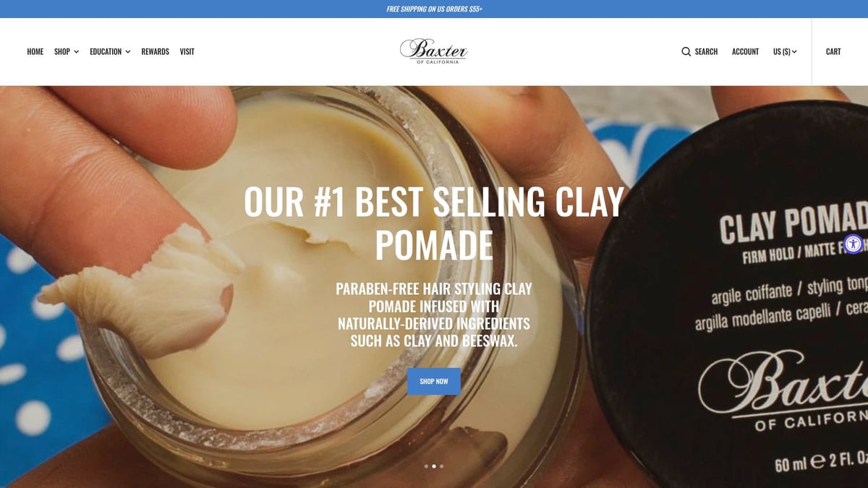Select the first slideshow dot

[x=426, y=466]
